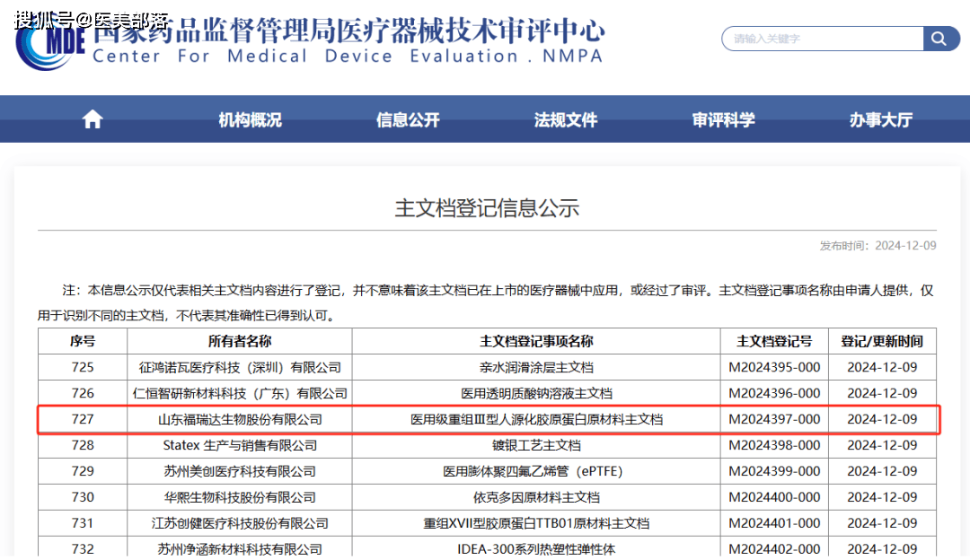Click the date cell in row 727
Viewport: 970px width, 560px height.
882,419
